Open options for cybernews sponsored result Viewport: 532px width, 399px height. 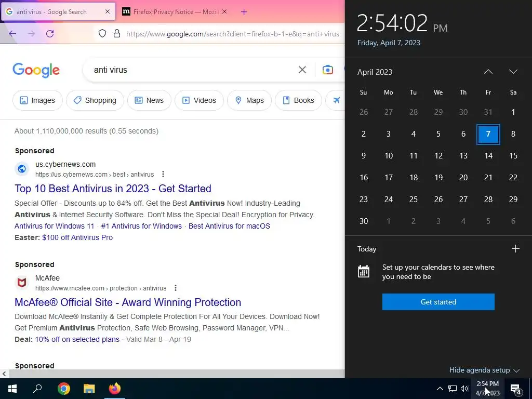(x=163, y=174)
